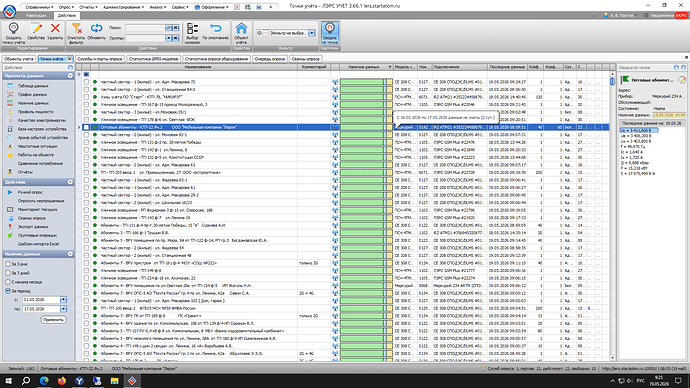Select the За 7 дней radio button
690x388 pixels.
pyautogui.click(x=8, y=273)
